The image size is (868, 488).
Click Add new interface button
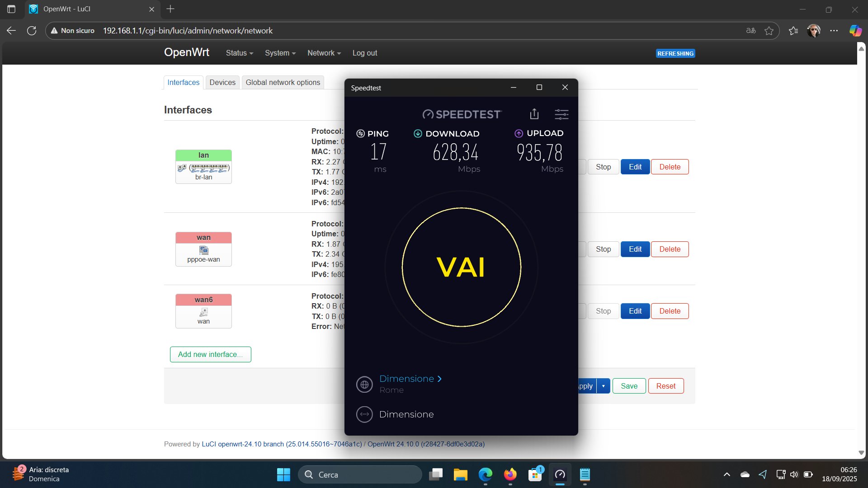[210, 354]
